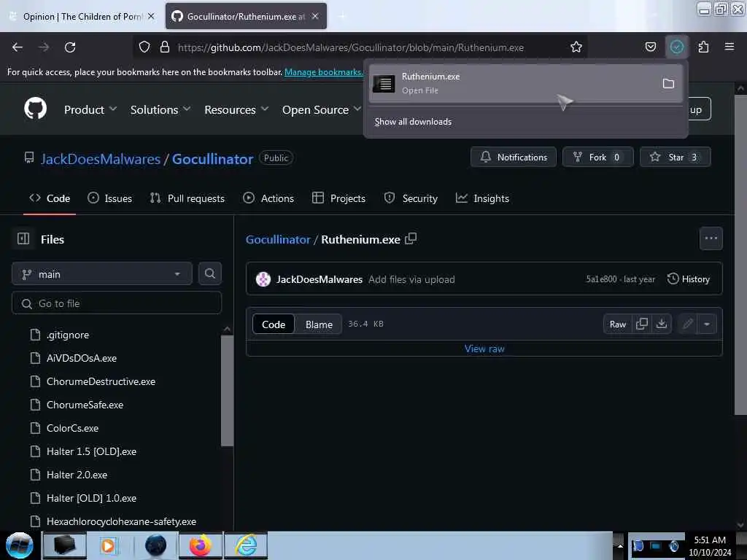Open the more file actions ellipsis button
747x560 pixels.
coord(711,238)
